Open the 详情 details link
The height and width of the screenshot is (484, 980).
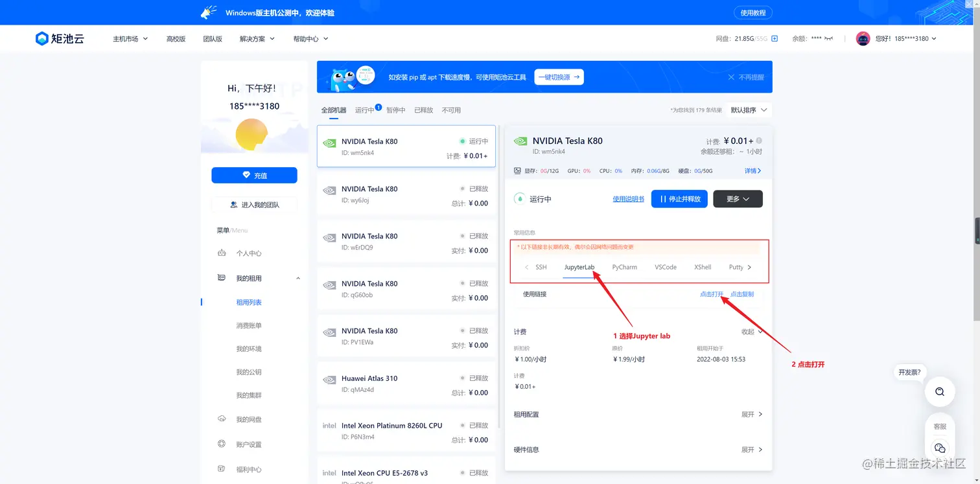(752, 171)
